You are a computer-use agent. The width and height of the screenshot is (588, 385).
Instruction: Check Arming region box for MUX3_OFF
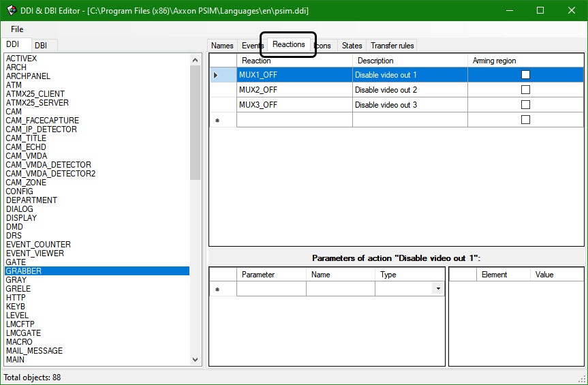[525, 105]
